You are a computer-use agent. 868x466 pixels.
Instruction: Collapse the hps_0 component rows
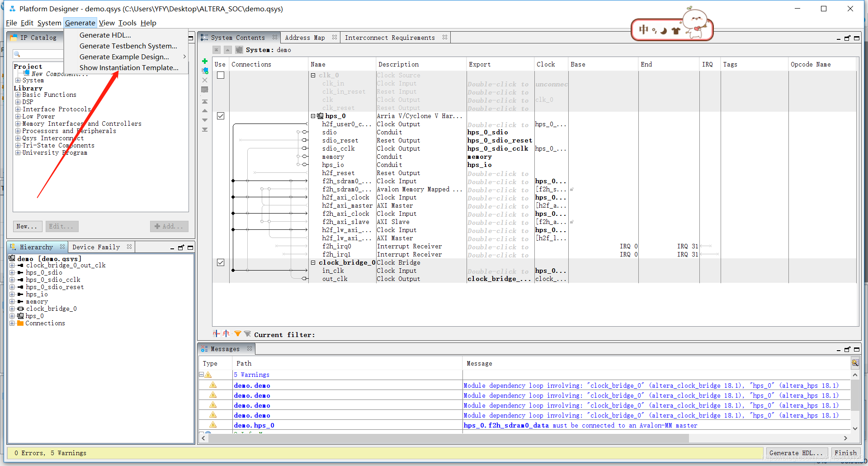pyautogui.click(x=313, y=116)
